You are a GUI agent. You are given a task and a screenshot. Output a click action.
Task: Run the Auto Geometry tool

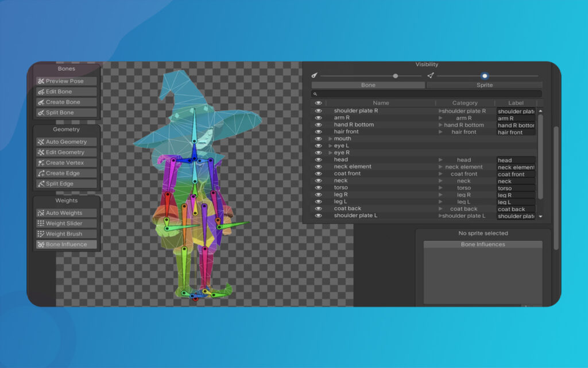(66, 141)
